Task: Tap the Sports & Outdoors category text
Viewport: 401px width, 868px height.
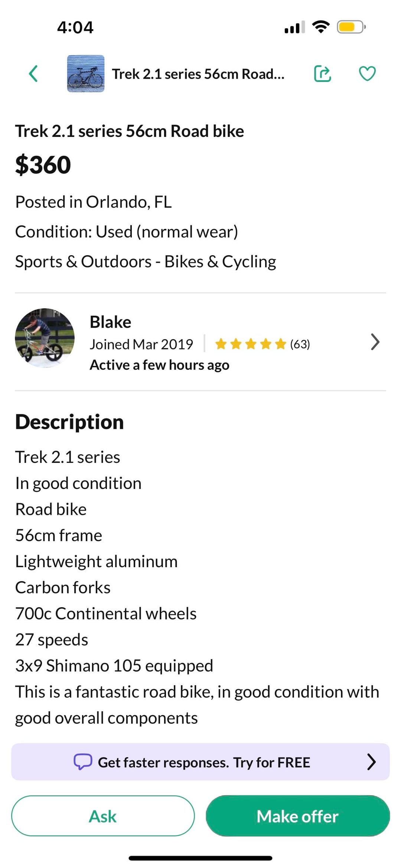Action: (x=146, y=262)
